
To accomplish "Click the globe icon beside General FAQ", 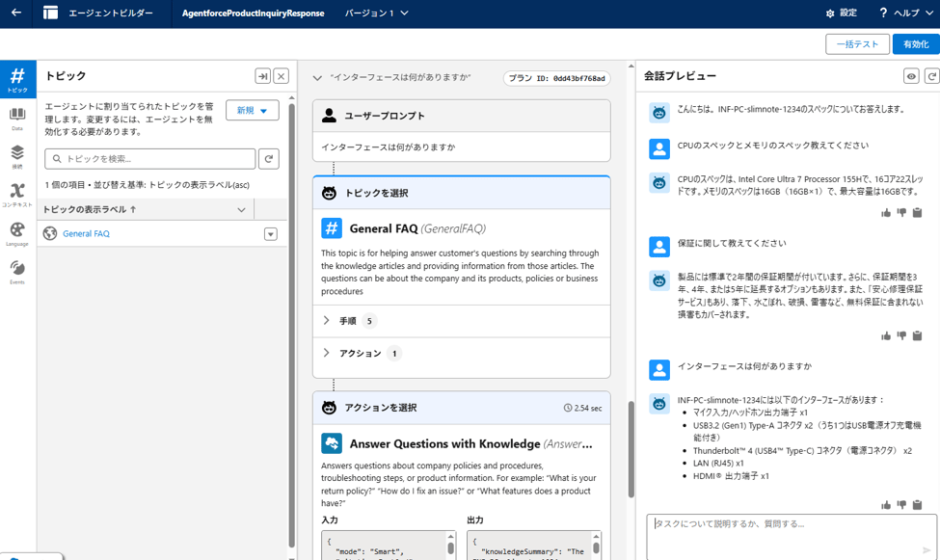I will coord(50,234).
